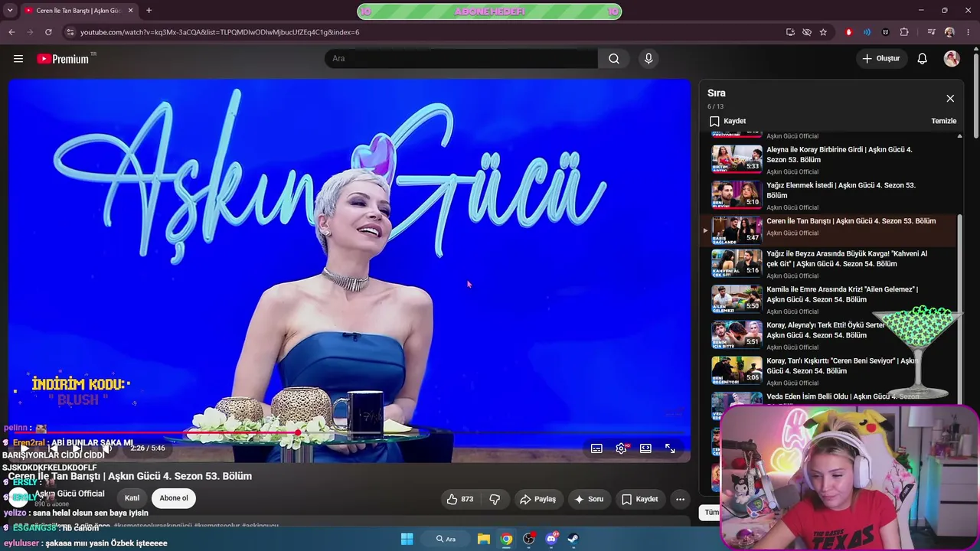This screenshot has width=980, height=551.
Task: Open video player settings gear
Action: tap(621, 448)
